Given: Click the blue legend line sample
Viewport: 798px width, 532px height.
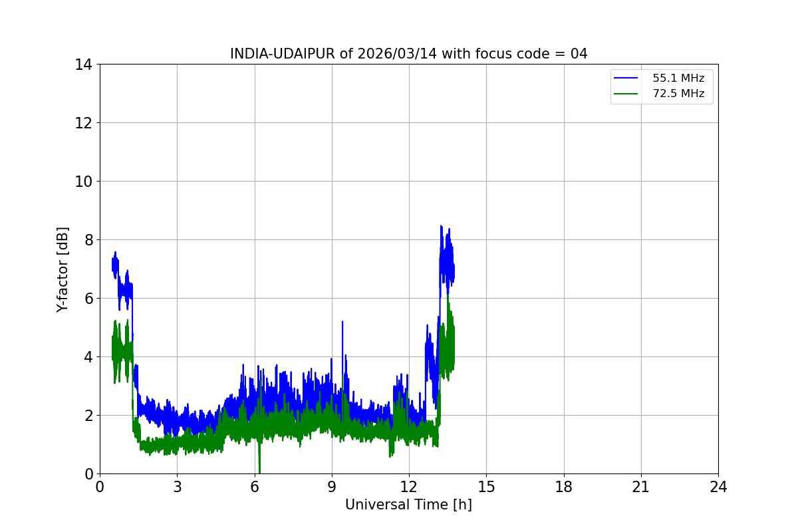Looking at the screenshot, I should click(x=626, y=78).
